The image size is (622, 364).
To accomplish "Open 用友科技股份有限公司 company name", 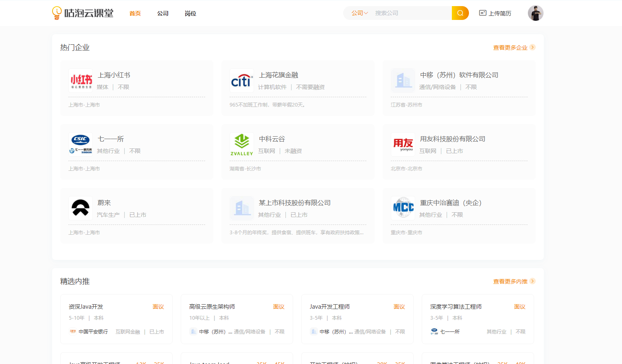I will point(453,139).
